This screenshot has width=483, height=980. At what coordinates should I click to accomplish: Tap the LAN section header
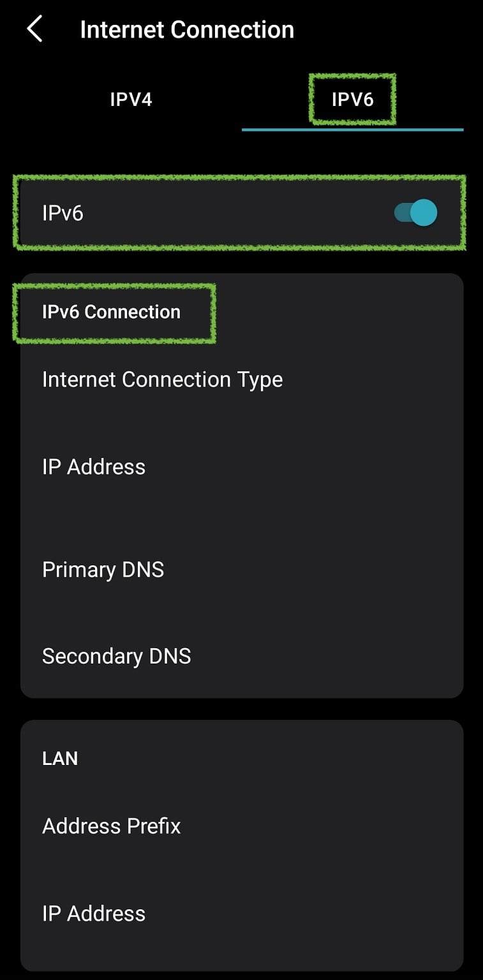pos(60,758)
